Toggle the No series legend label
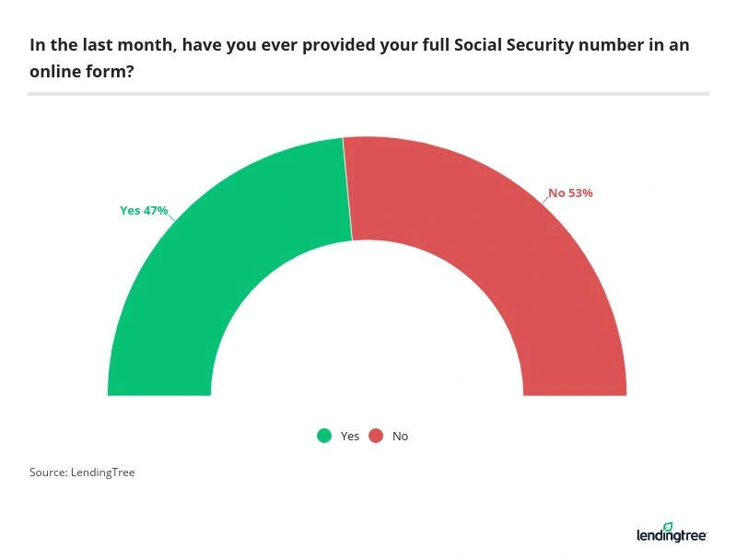This screenshot has width=737, height=560. [x=400, y=436]
